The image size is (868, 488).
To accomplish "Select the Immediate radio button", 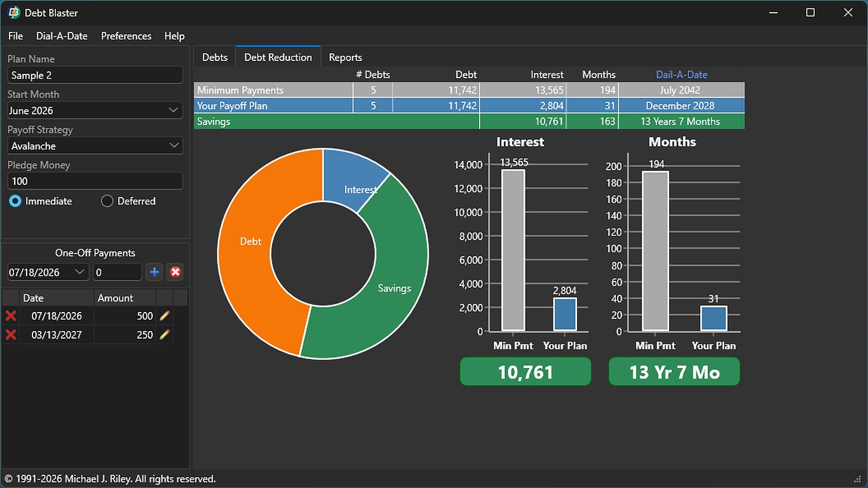I will coord(16,201).
